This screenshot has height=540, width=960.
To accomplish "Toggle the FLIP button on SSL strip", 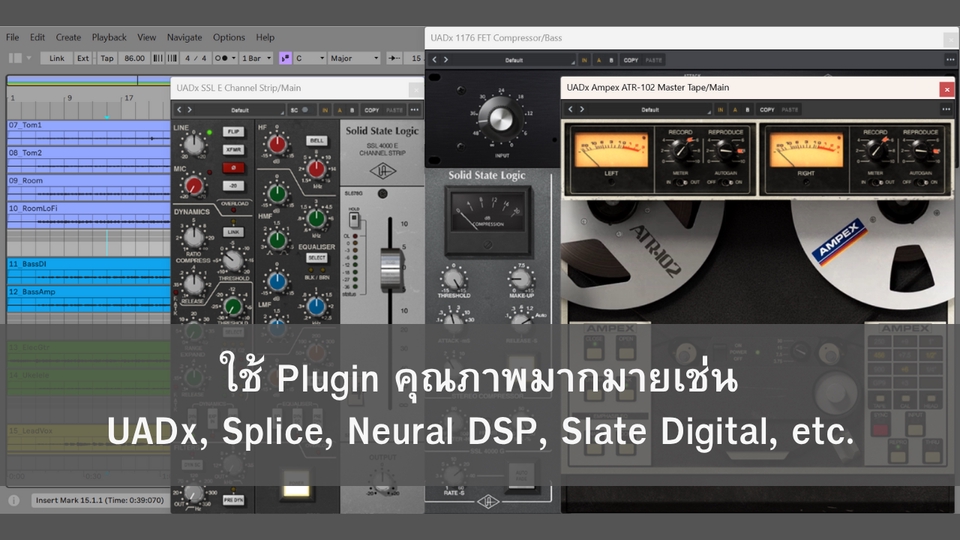I will click(x=233, y=132).
